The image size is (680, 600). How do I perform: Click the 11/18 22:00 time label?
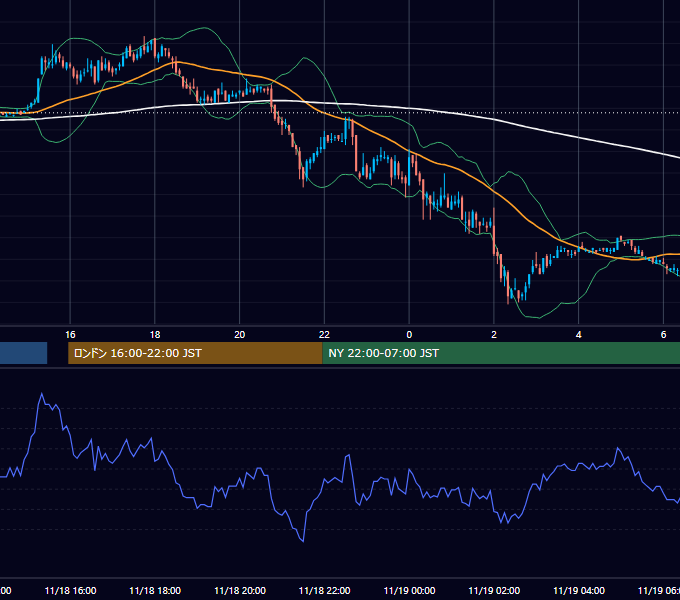coord(324,590)
